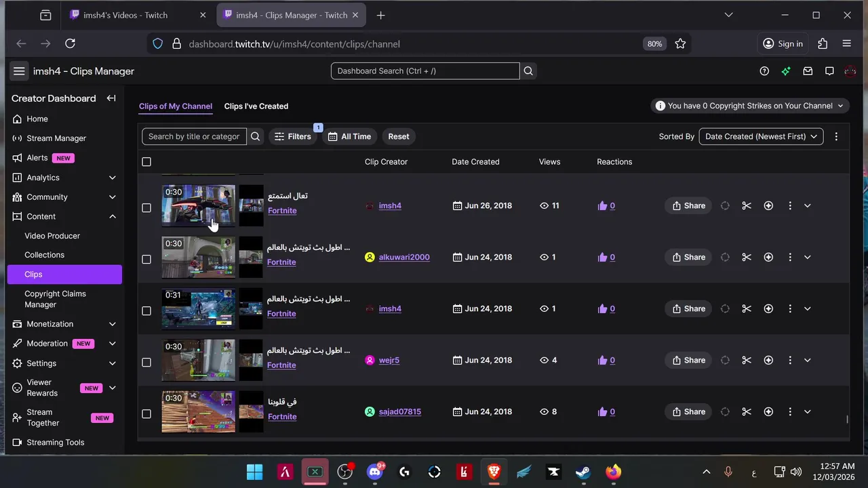Open the Filters button
The width and height of the screenshot is (868, 488).
pos(293,136)
